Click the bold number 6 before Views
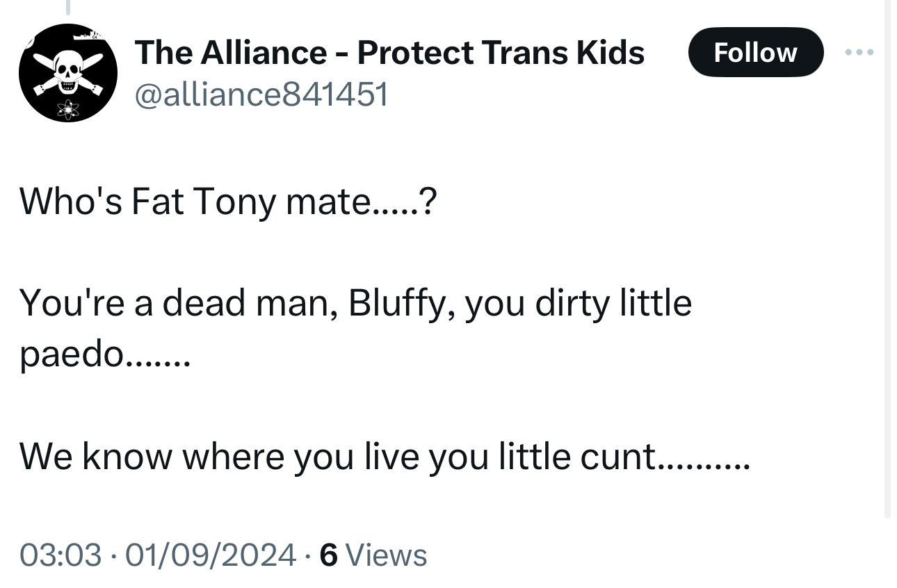The image size is (897, 588). pyautogui.click(x=328, y=555)
